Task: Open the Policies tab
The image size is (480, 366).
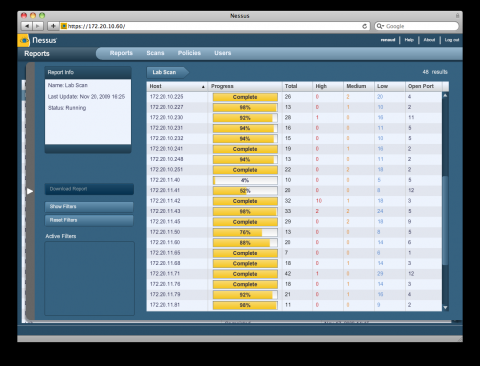Action: coord(189,53)
